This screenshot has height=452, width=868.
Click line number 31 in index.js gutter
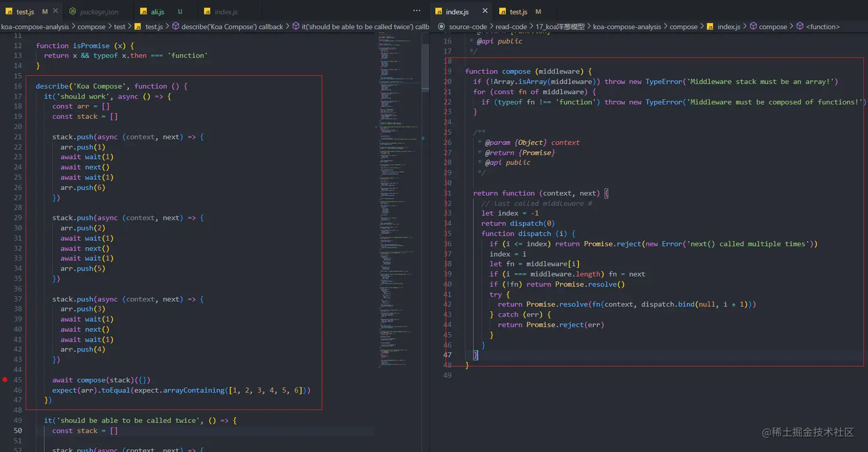[x=448, y=193]
